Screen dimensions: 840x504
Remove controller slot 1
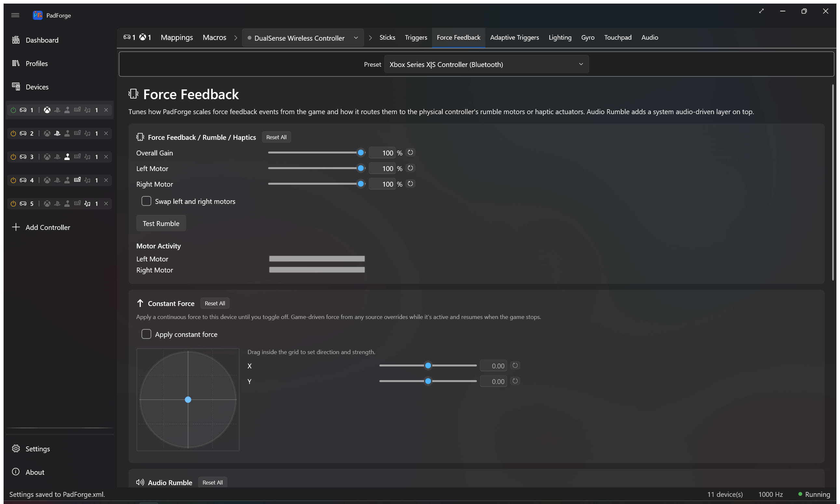coord(106,110)
